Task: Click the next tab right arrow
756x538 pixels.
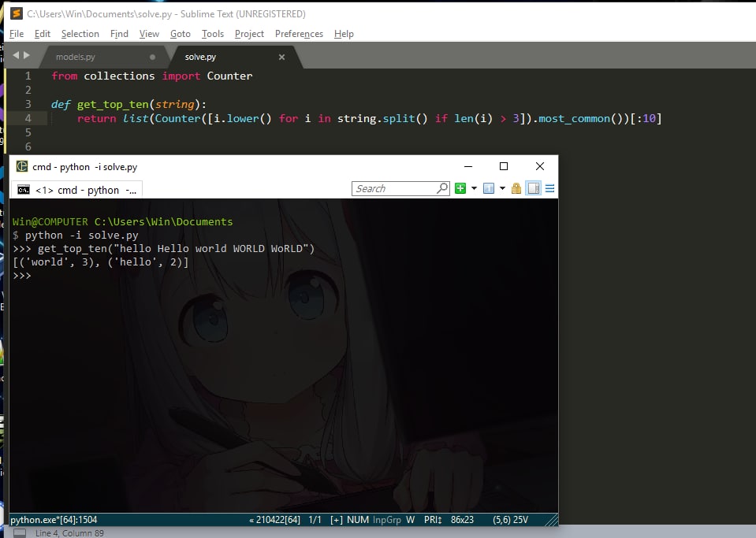Action: 27,55
